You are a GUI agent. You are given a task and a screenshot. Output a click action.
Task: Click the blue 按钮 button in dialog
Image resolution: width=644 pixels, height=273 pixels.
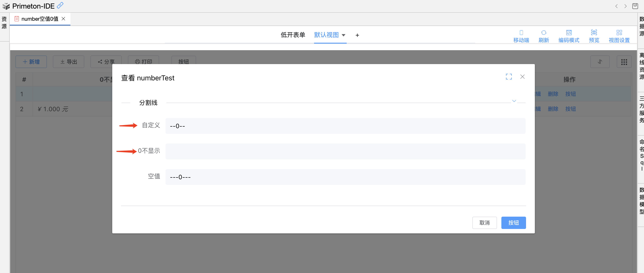(x=513, y=223)
